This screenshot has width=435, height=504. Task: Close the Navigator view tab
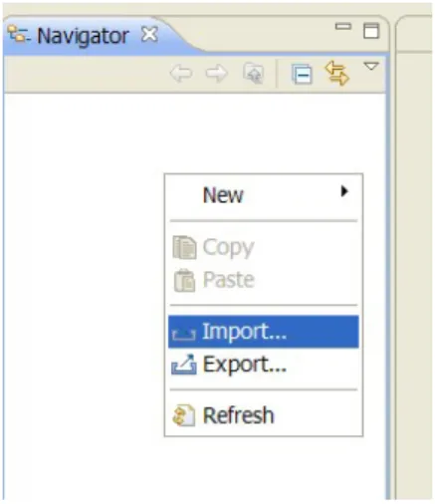tap(149, 34)
